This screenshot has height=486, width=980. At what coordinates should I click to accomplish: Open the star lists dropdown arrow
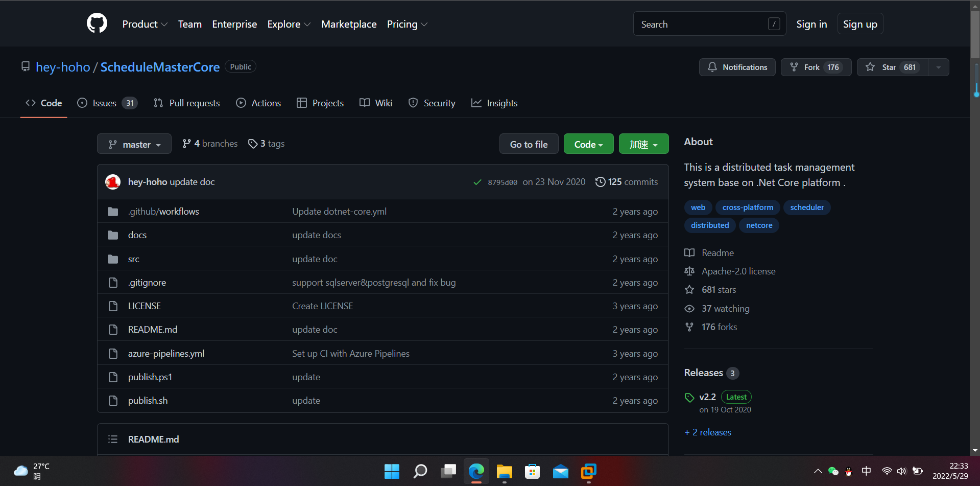coord(939,67)
